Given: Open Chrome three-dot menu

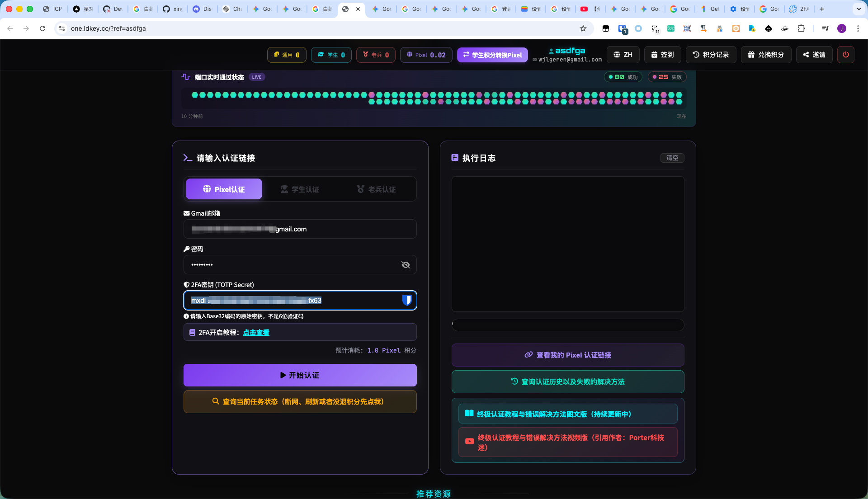Looking at the screenshot, I should pos(858,28).
